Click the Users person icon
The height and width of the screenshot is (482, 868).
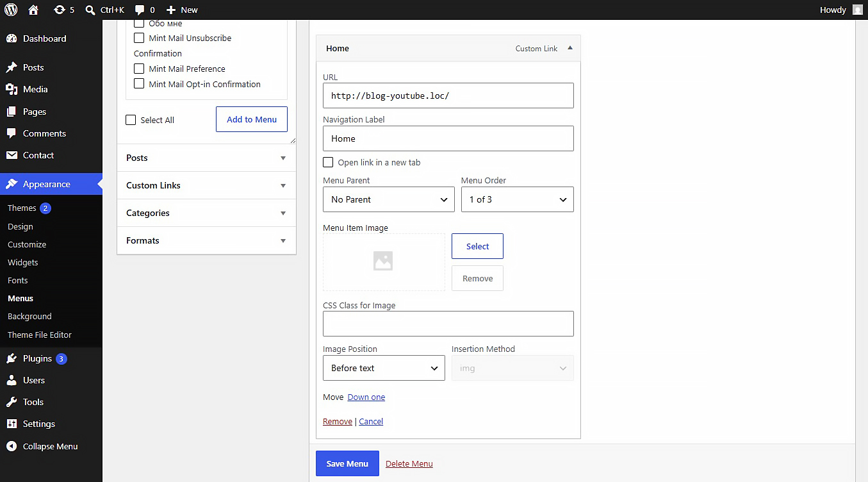tap(12, 380)
